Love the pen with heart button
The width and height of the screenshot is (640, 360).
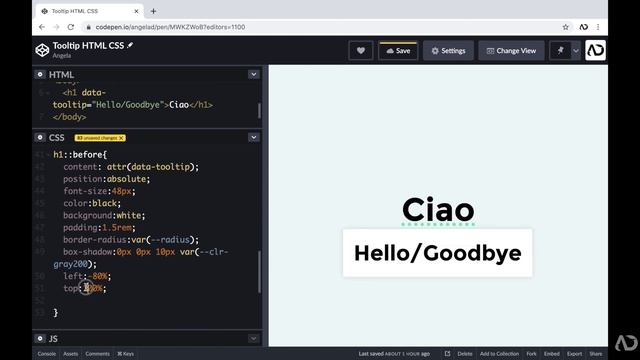tap(361, 51)
